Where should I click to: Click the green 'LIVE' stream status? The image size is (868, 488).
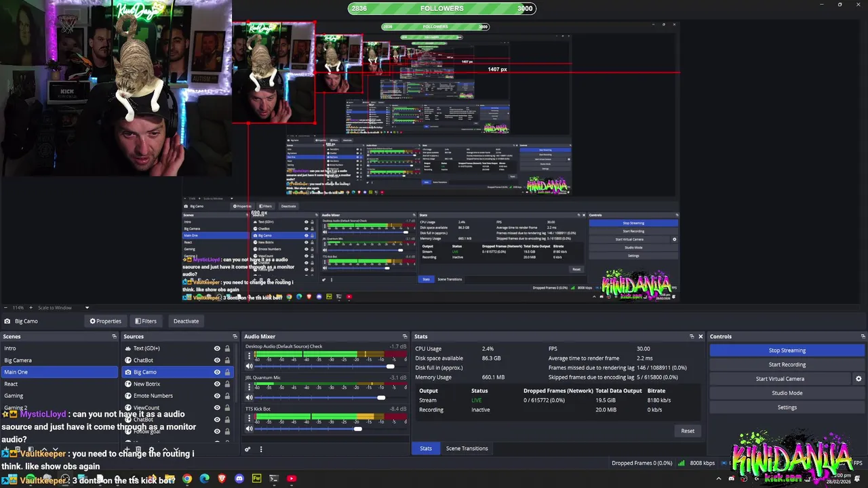pyautogui.click(x=477, y=401)
